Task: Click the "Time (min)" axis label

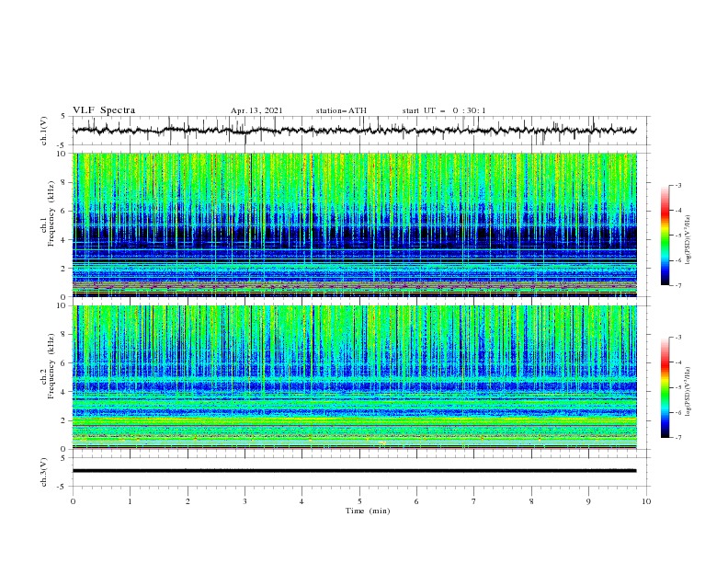Action: (x=368, y=511)
